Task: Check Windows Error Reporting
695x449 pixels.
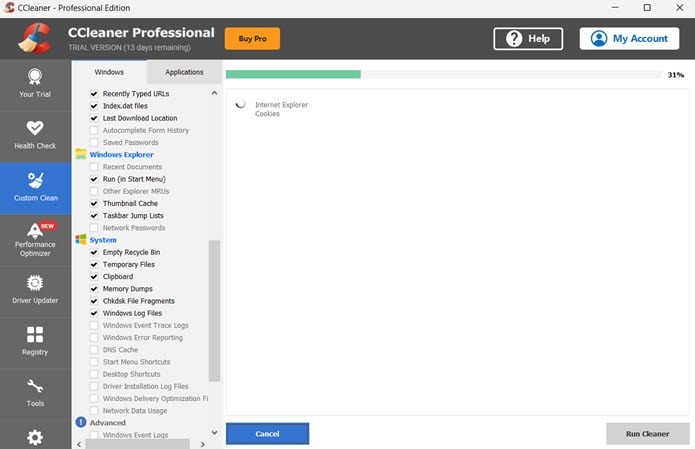Action: coord(94,337)
